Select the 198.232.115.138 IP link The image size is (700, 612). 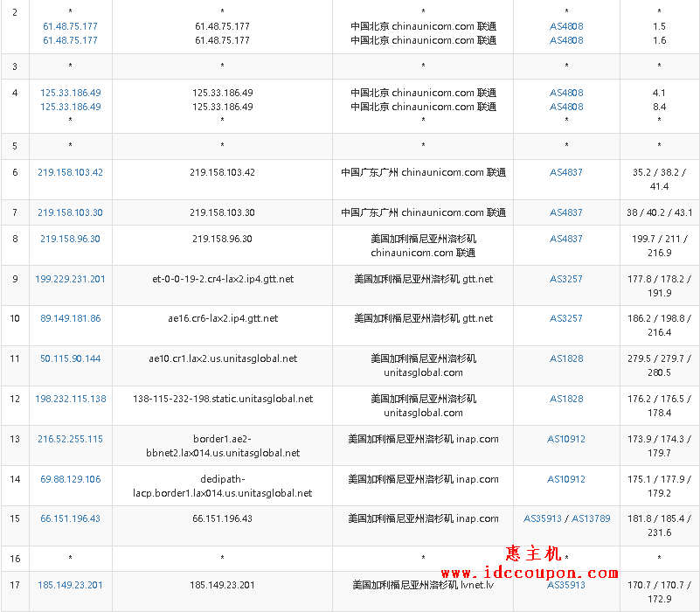pyautogui.click(x=70, y=399)
